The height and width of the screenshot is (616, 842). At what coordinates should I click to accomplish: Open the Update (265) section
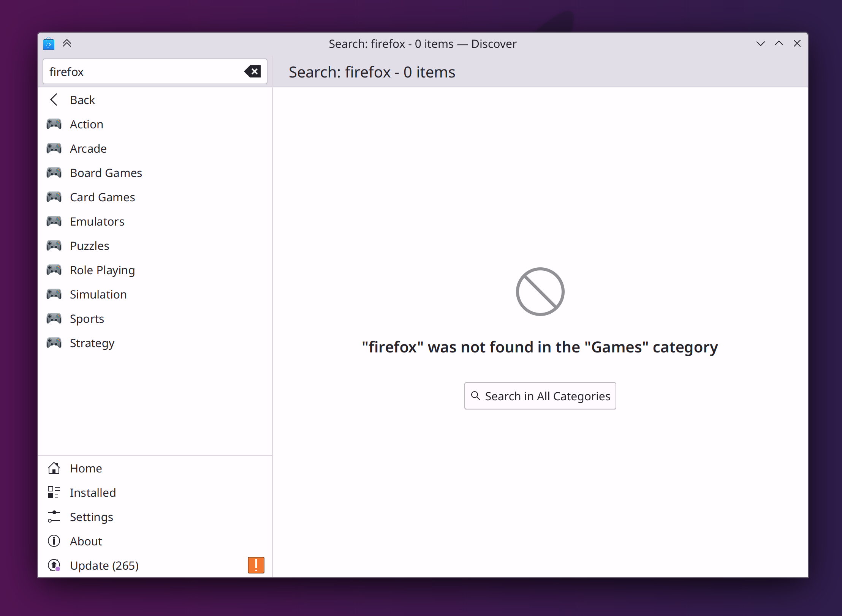pyautogui.click(x=104, y=565)
